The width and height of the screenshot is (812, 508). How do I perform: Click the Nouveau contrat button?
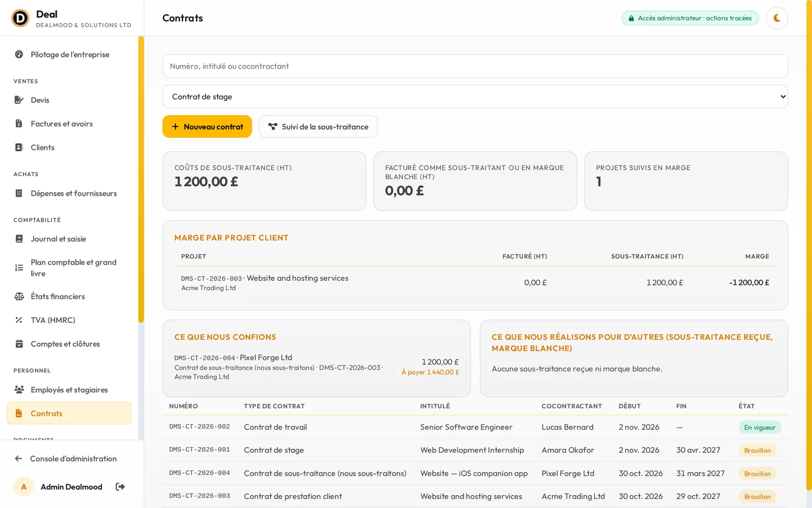pyautogui.click(x=207, y=126)
